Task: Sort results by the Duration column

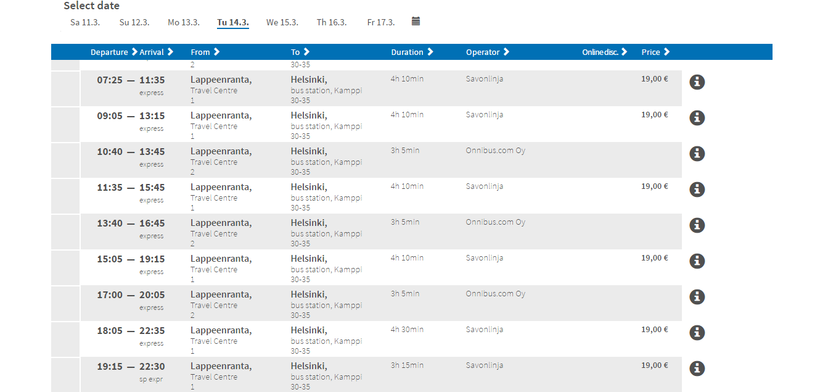Action: coord(412,52)
